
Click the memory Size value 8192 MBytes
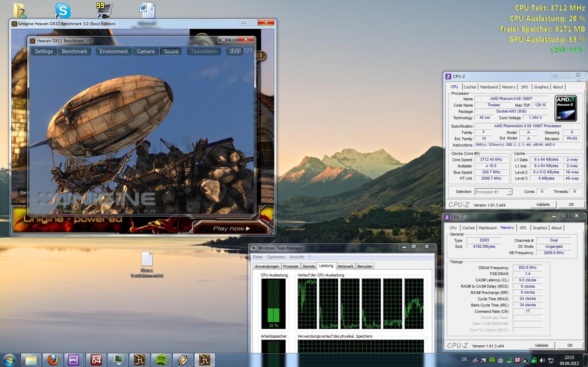[484, 247]
